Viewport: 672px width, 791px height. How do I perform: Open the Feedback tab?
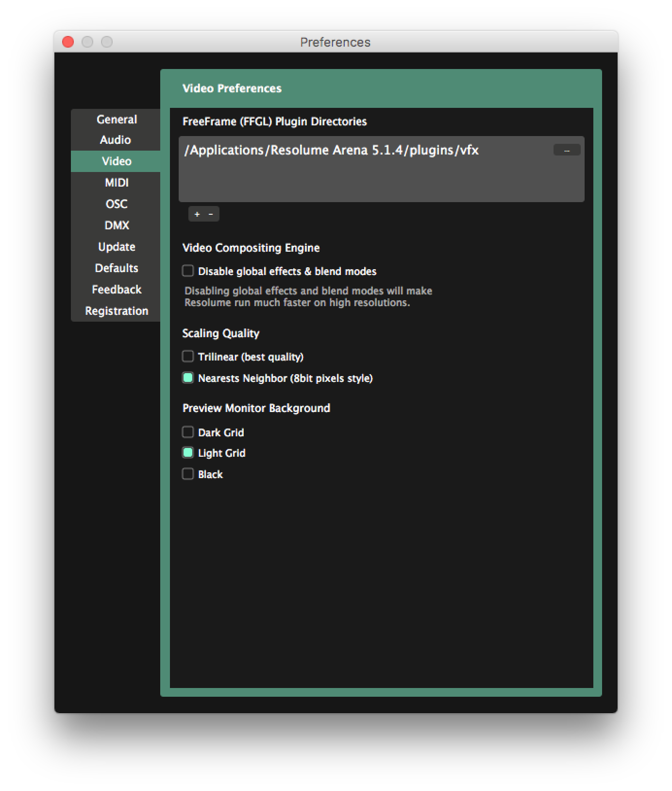(x=117, y=290)
